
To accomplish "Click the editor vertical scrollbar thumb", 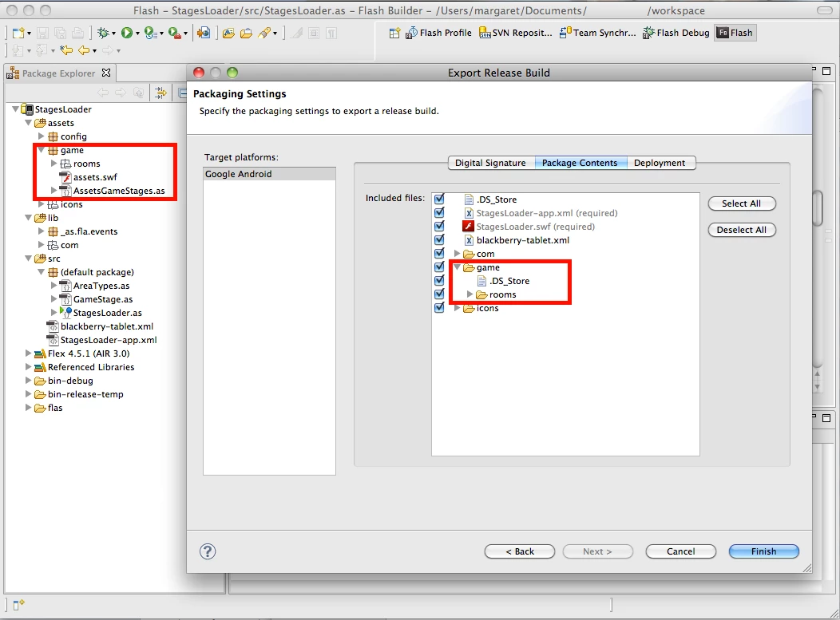I will 818,209.
